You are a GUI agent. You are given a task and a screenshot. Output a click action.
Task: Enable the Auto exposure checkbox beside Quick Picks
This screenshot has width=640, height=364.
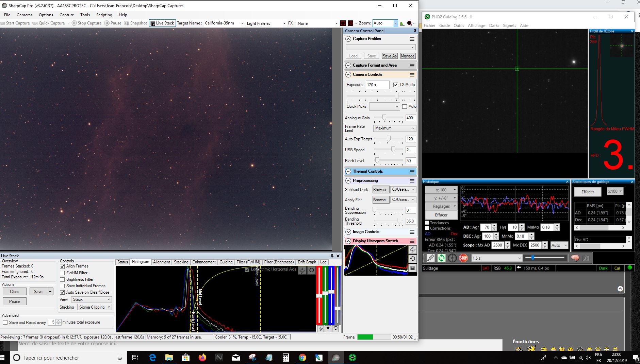(x=405, y=106)
